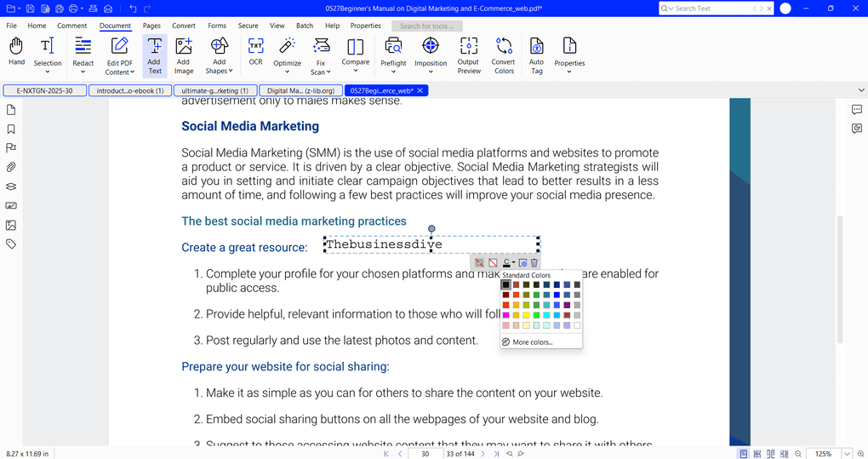
Task: Click the Undo arrow icon
Action: [133, 9]
